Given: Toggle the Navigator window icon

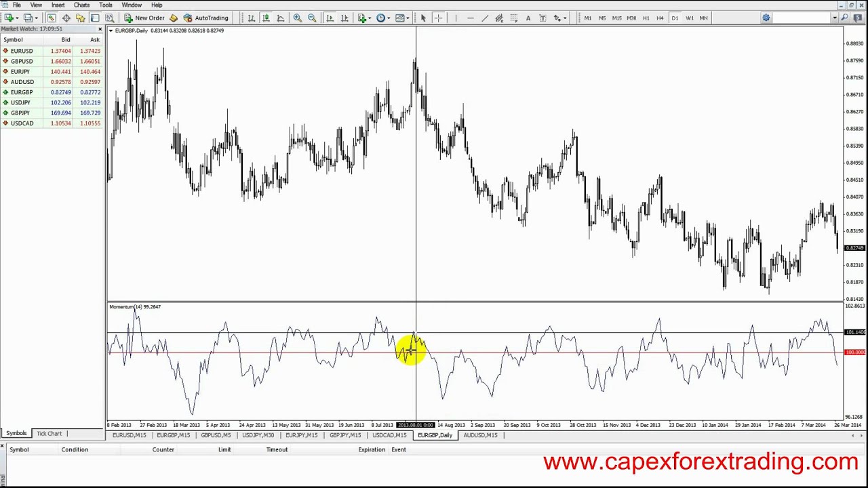Looking at the screenshot, I should coord(80,18).
